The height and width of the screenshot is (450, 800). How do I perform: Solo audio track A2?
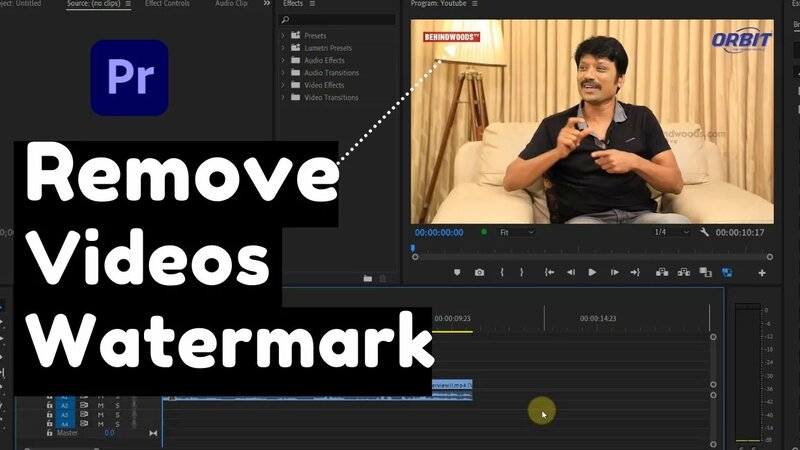[x=117, y=406]
